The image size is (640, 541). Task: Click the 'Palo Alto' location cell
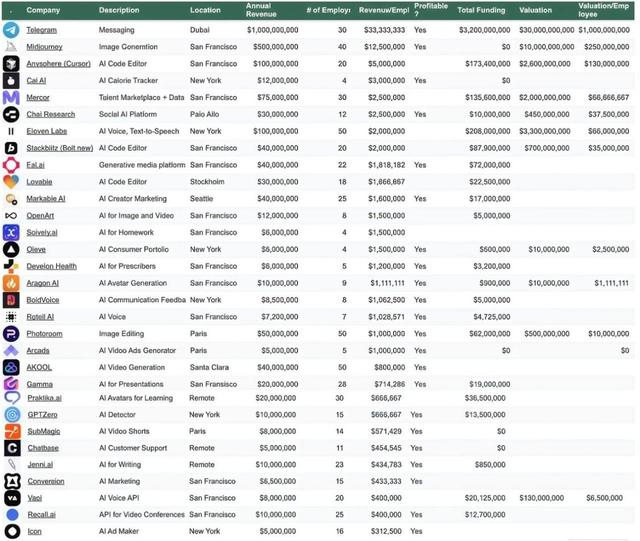[x=204, y=114]
